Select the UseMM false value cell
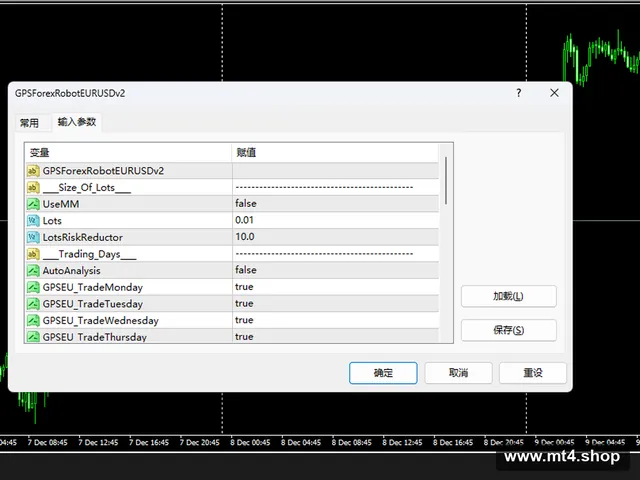640x480 pixels. click(336, 204)
